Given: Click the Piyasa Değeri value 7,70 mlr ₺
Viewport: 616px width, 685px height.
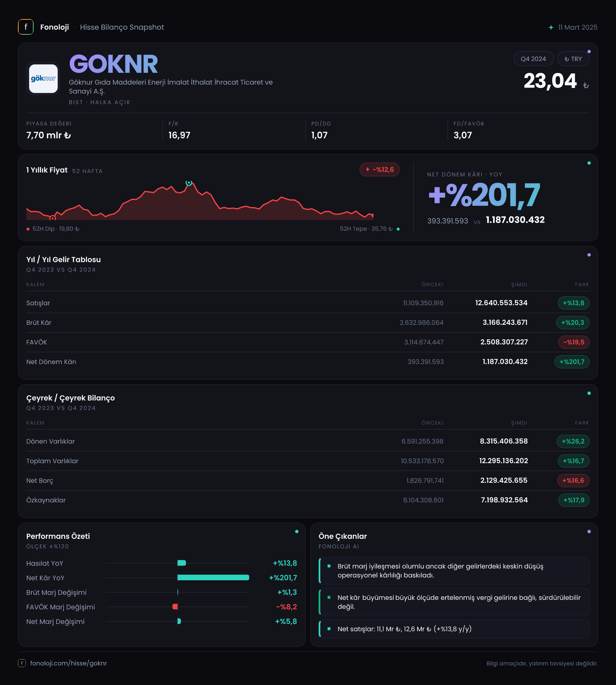Looking at the screenshot, I should 49,135.
